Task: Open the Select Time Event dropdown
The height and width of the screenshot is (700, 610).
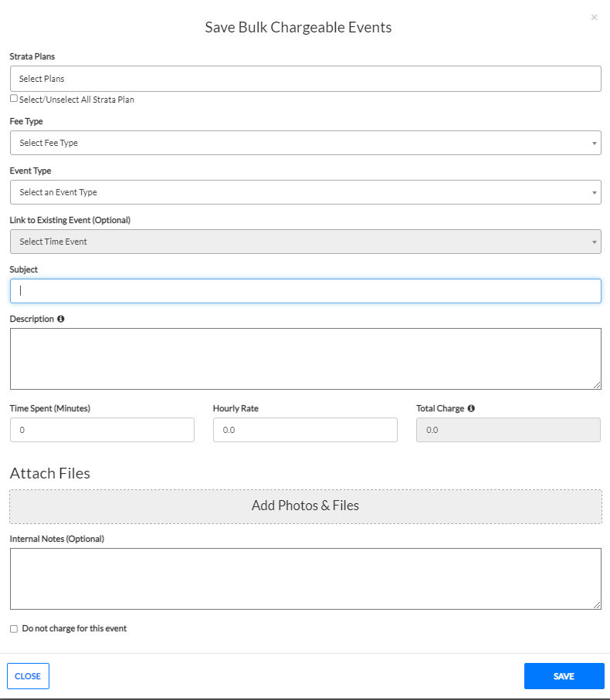Action: (x=305, y=242)
